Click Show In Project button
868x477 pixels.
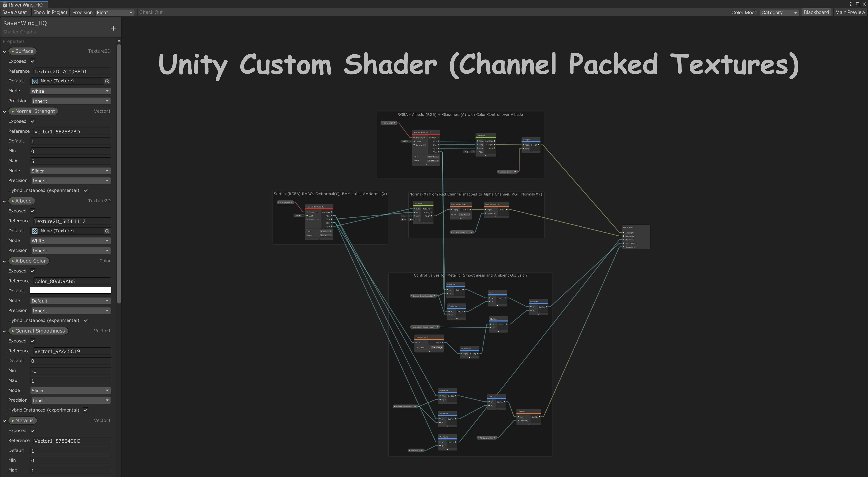tap(50, 12)
